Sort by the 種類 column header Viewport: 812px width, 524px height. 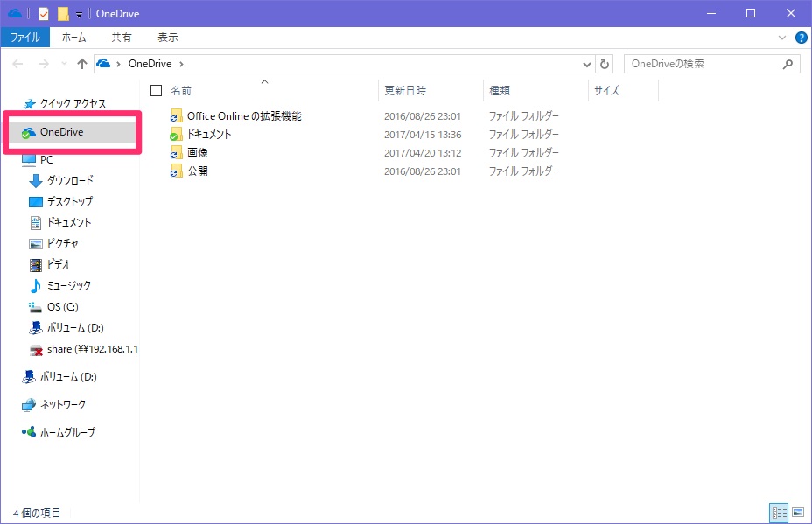click(500, 91)
